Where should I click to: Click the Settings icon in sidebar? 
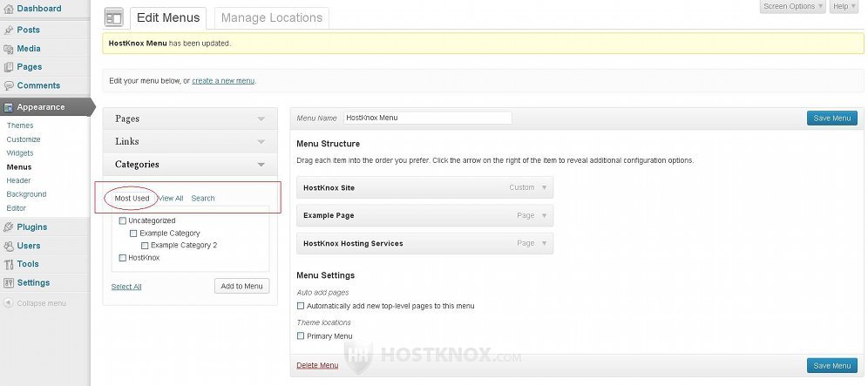(9, 283)
